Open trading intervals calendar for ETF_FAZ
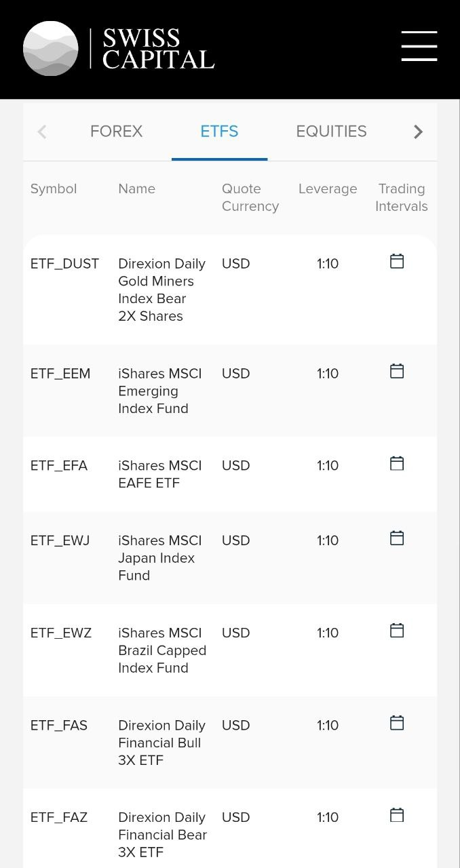 point(397,815)
